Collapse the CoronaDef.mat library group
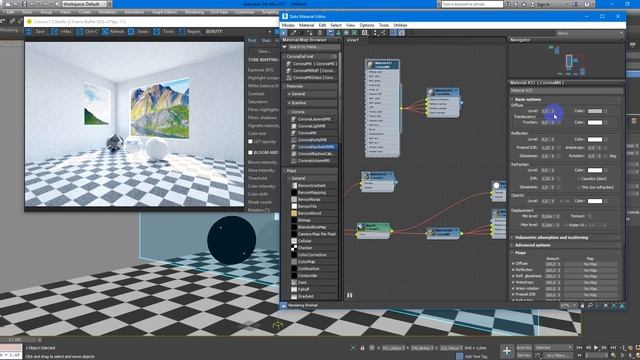This screenshot has width=640, height=360. click(x=311, y=56)
